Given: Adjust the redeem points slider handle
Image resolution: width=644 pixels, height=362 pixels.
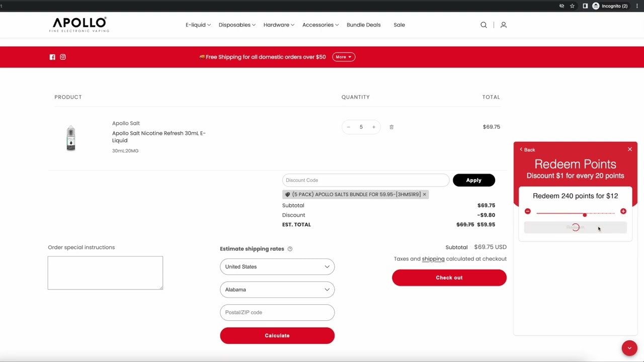Looking at the screenshot, I should pyautogui.click(x=585, y=215).
